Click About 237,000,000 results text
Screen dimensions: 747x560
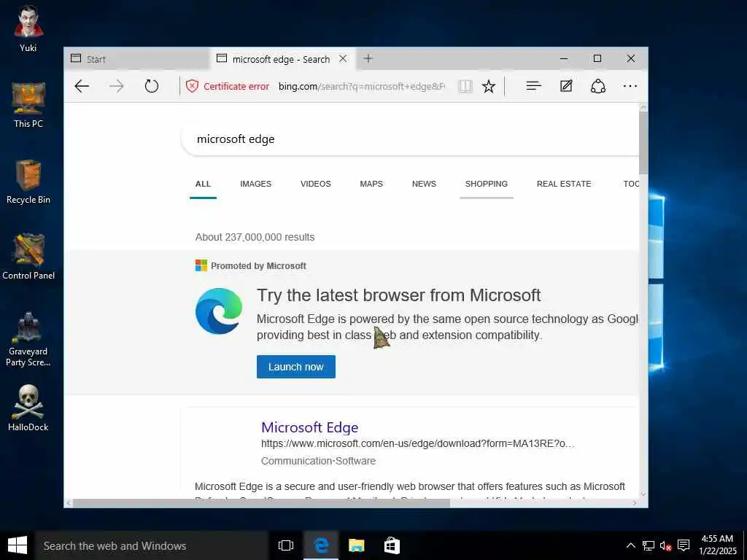[255, 237]
